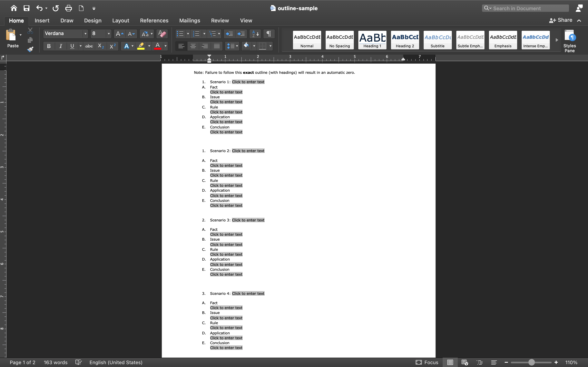Image resolution: width=588 pixels, height=367 pixels.
Task: Click the spell check icon in status bar
Action: tap(78, 362)
